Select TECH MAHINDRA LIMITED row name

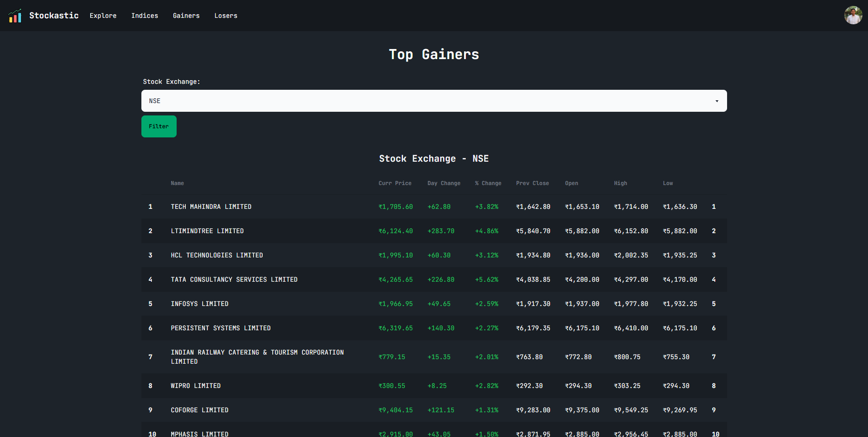[x=211, y=207]
